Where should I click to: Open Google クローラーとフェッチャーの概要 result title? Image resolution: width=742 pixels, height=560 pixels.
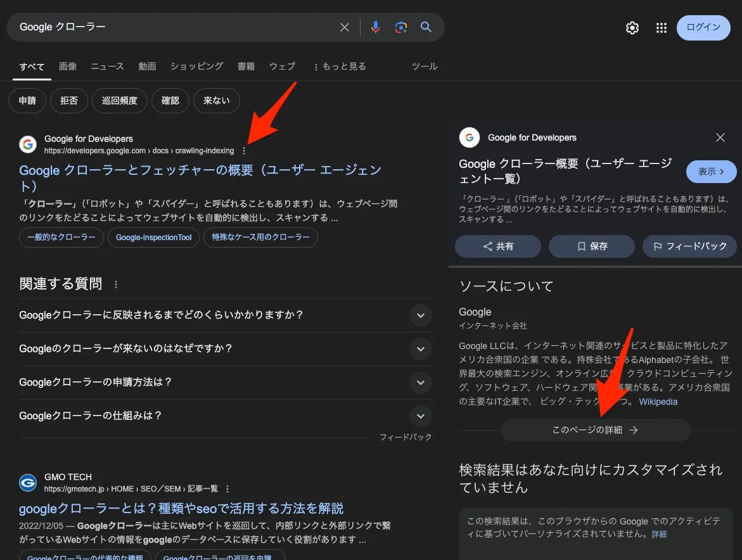click(200, 178)
